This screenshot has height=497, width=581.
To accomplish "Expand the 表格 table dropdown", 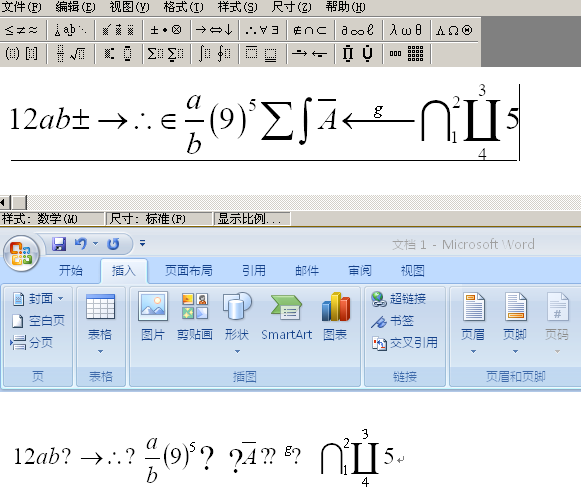I will 100,351.
